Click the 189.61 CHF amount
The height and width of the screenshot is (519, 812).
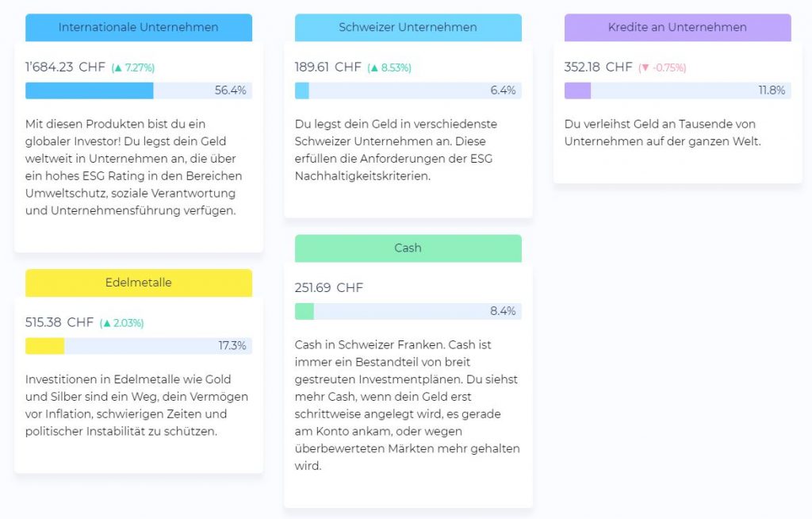pos(327,67)
